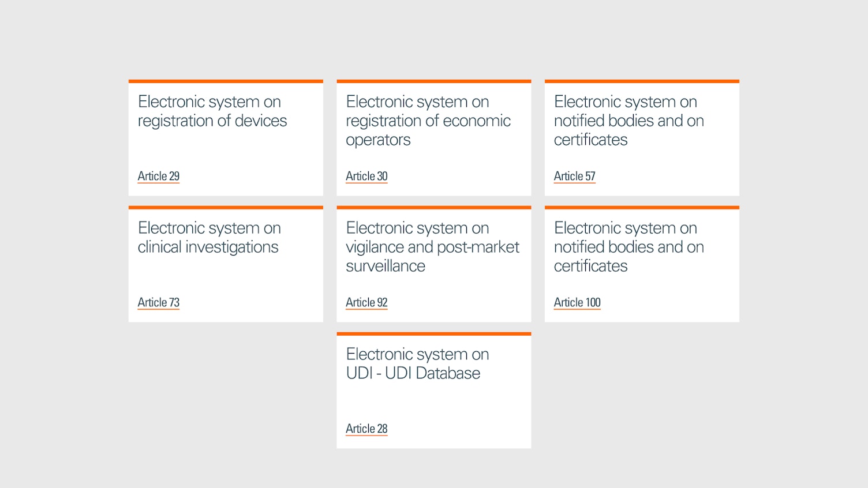Screen dimensions: 868x488
Task: Select the 'registration of devices' card title
Action: pos(212,111)
